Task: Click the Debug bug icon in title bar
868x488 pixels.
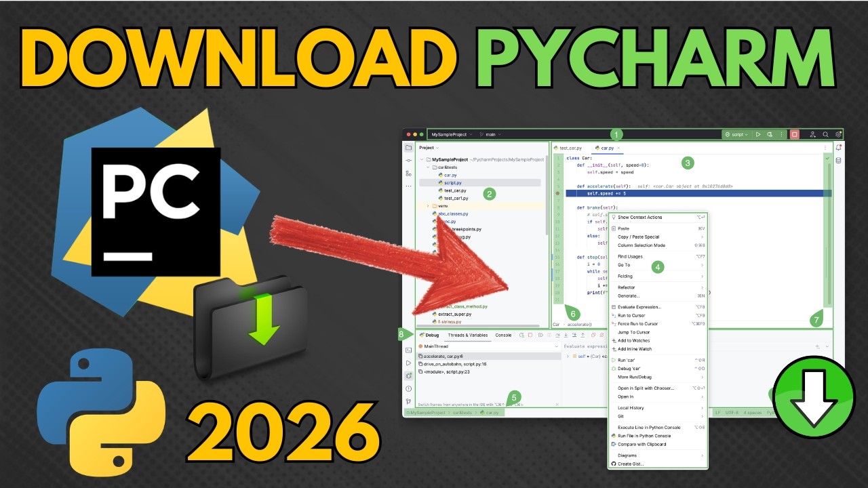Action: pos(770,135)
